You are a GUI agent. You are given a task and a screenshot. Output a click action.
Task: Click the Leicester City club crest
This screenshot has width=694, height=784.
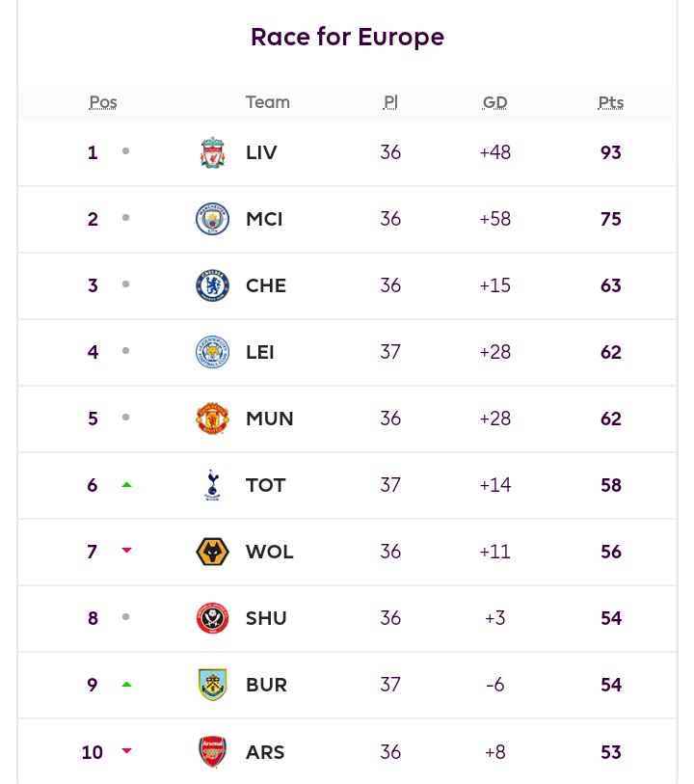212,352
